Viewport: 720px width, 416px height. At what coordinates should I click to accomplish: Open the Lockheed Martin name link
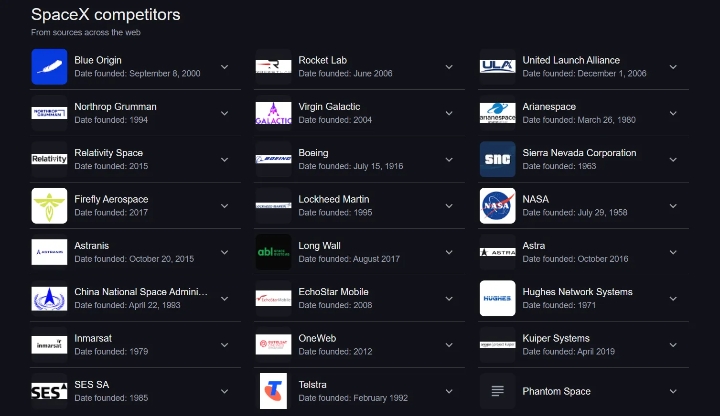333,199
